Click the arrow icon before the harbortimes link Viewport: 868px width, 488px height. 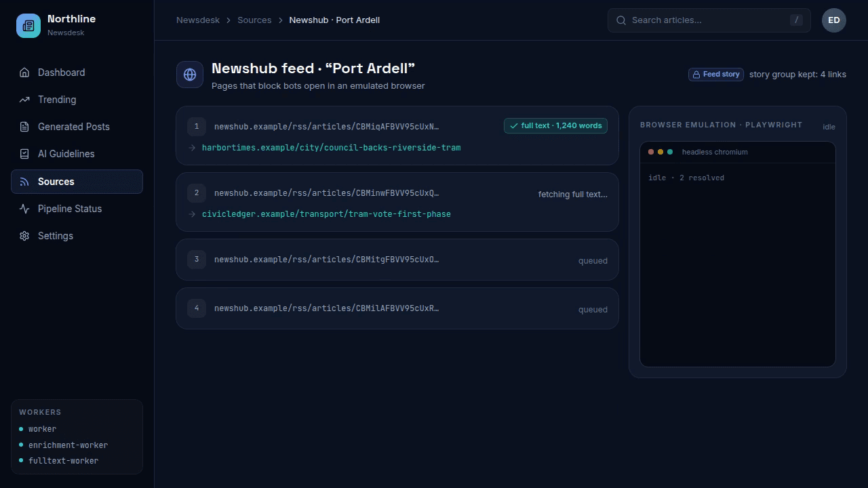(193, 148)
